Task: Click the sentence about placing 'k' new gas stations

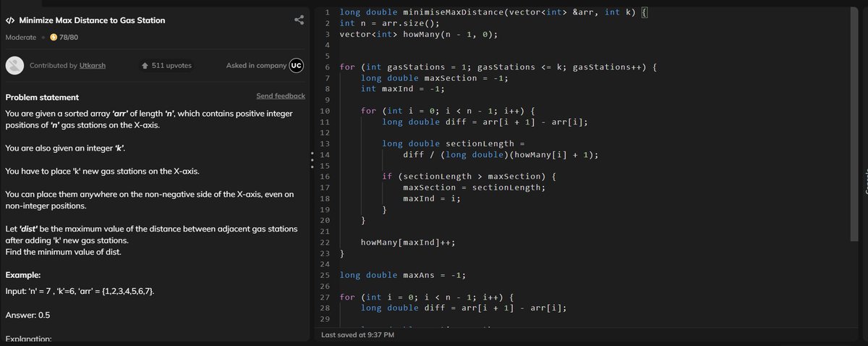Action: [x=102, y=172]
